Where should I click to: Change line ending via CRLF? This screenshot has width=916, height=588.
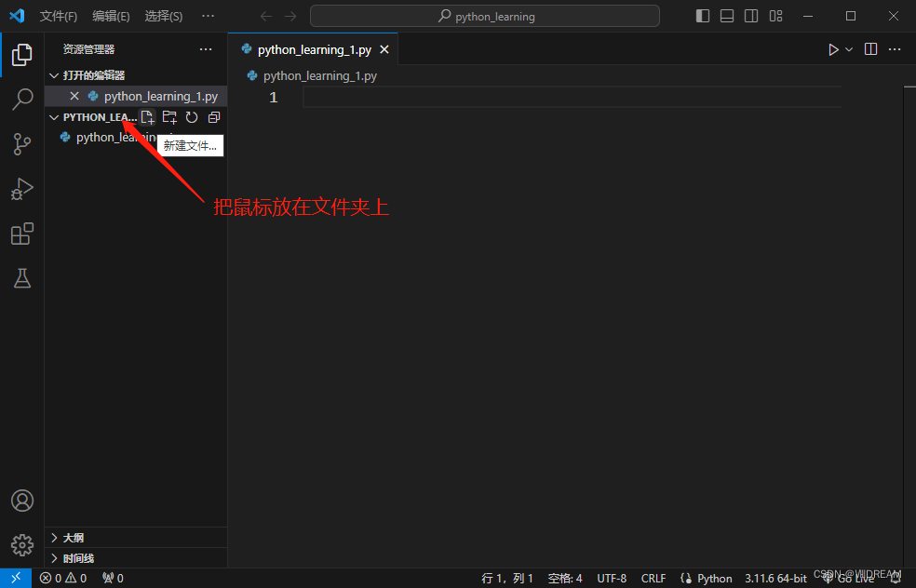(653, 578)
